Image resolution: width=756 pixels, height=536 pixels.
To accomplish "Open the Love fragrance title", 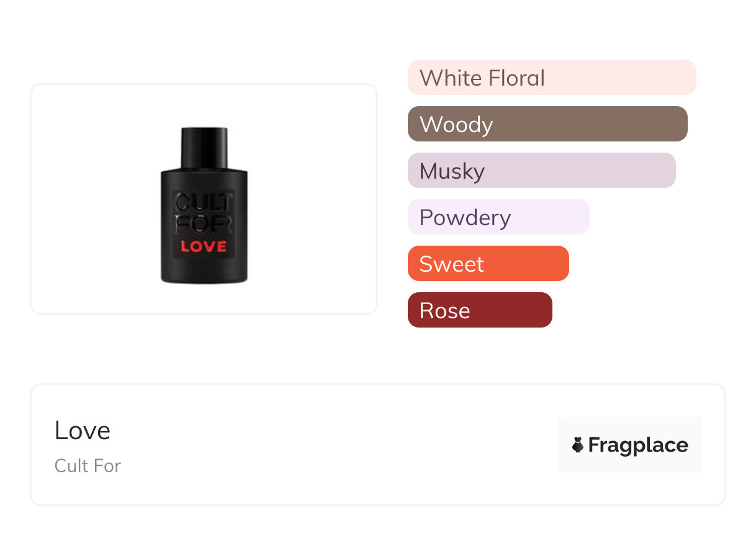I will coord(83,431).
